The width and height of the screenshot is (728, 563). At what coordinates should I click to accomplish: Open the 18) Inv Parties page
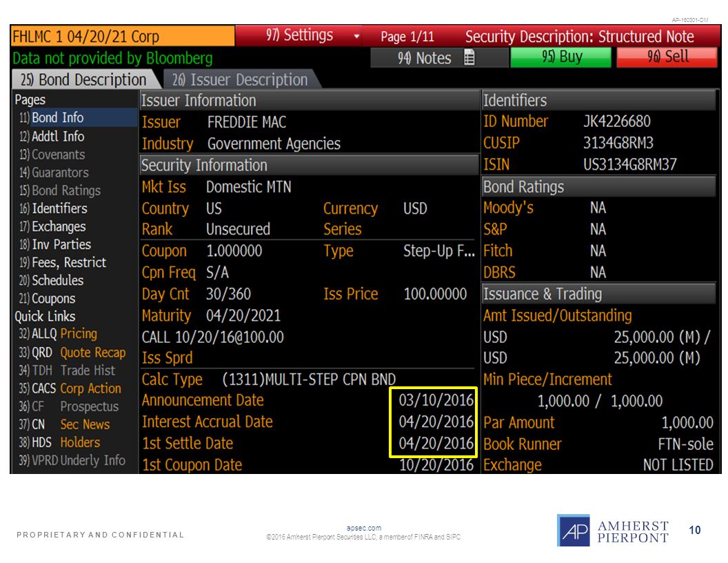point(54,244)
